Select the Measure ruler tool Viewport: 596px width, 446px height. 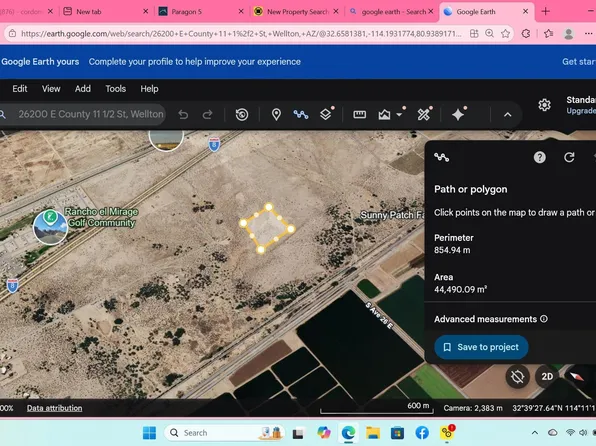pyautogui.click(x=360, y=114)
